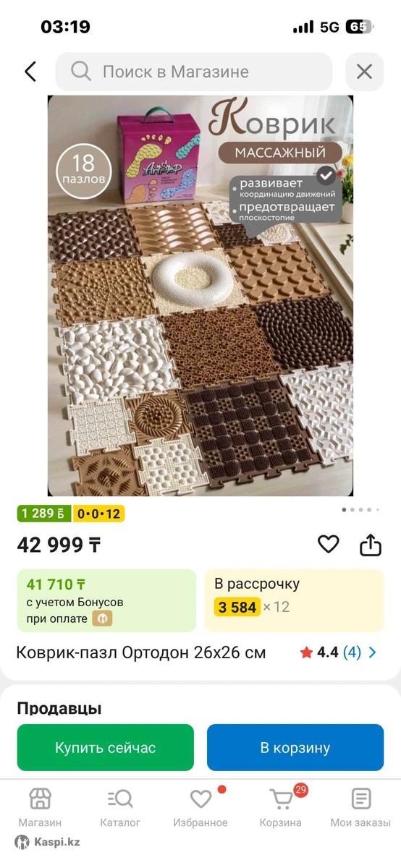Click the В корзину button
The image size is (401, 868).
click(295, 747)
